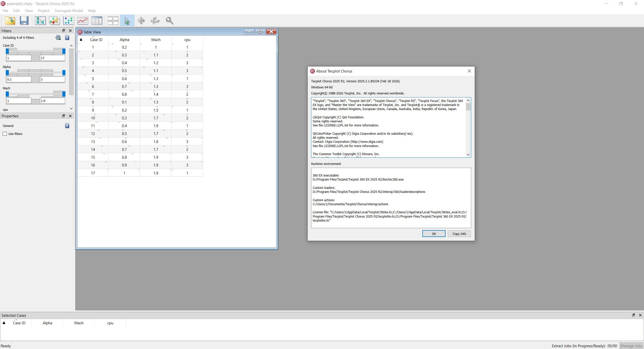Create a new line plot view
644x349 pixels.
coord(83,21)
